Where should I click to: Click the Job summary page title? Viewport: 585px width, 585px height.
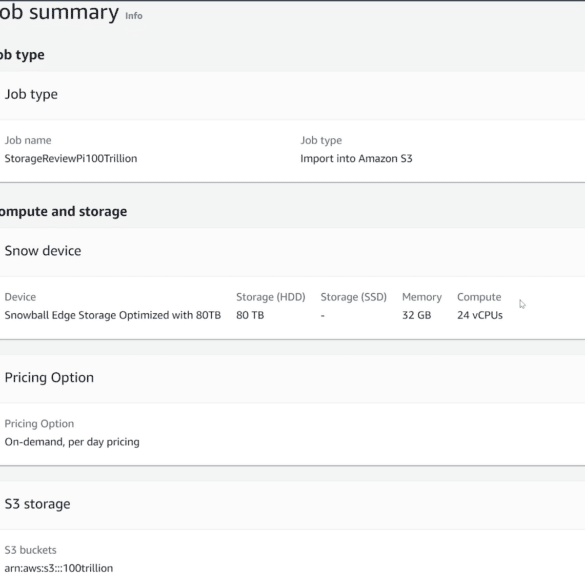59,12
